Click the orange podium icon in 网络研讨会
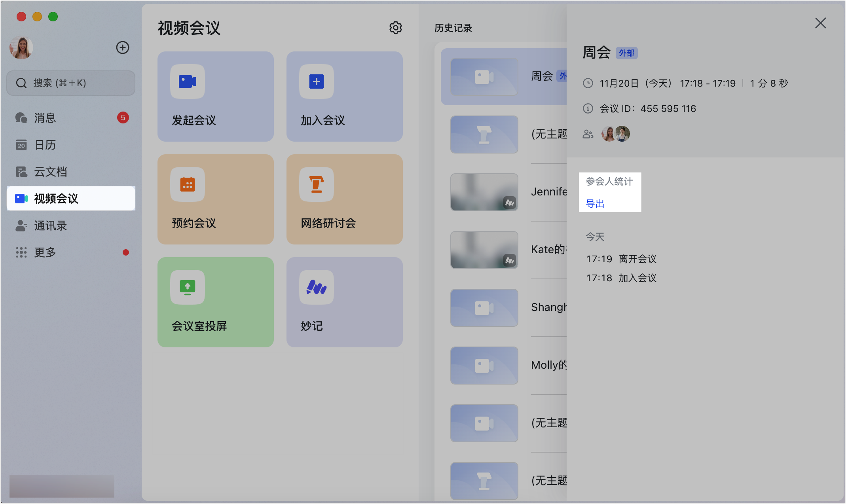 point(317,184)
